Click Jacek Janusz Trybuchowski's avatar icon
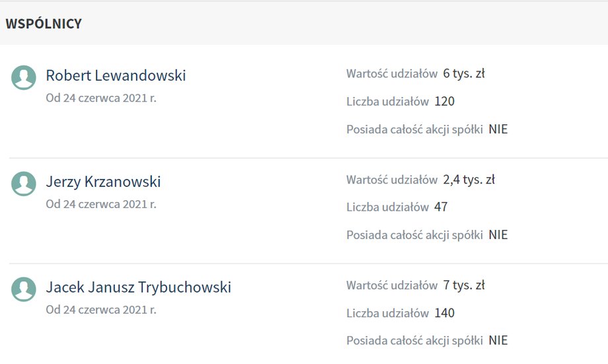This screenshot has height=364, width=608. (24, 289)
